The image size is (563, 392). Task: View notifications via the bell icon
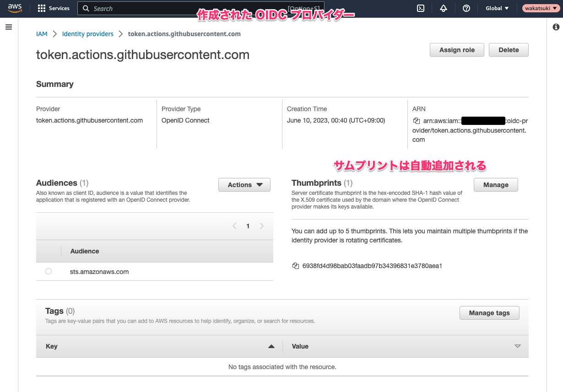[443, 8]
